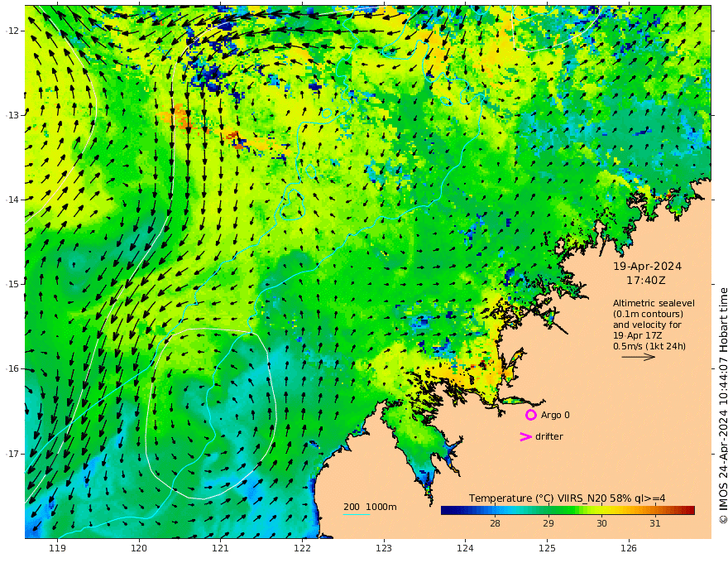Click longitude axis label 119
728x563 pixels.
click(58, 548)
